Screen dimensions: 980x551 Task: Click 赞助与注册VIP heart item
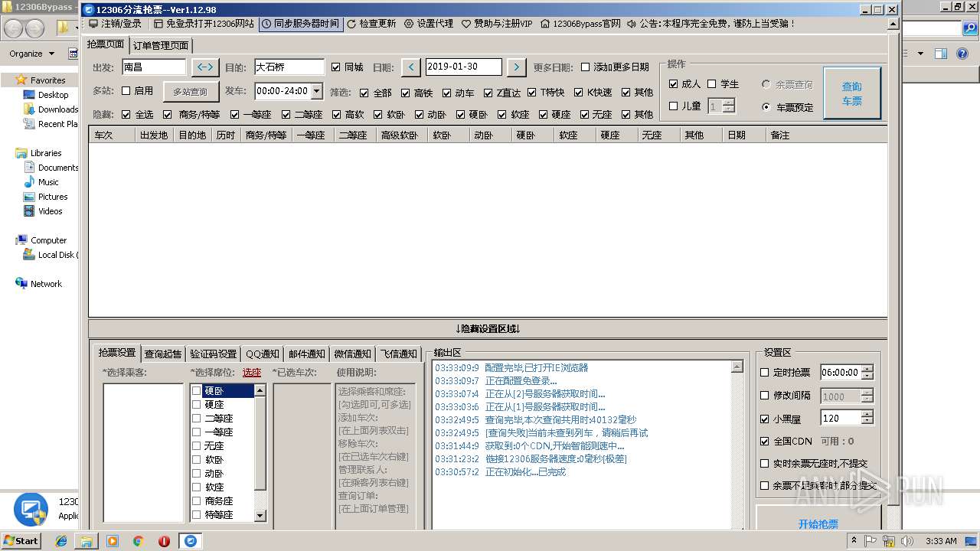(497, 24)
